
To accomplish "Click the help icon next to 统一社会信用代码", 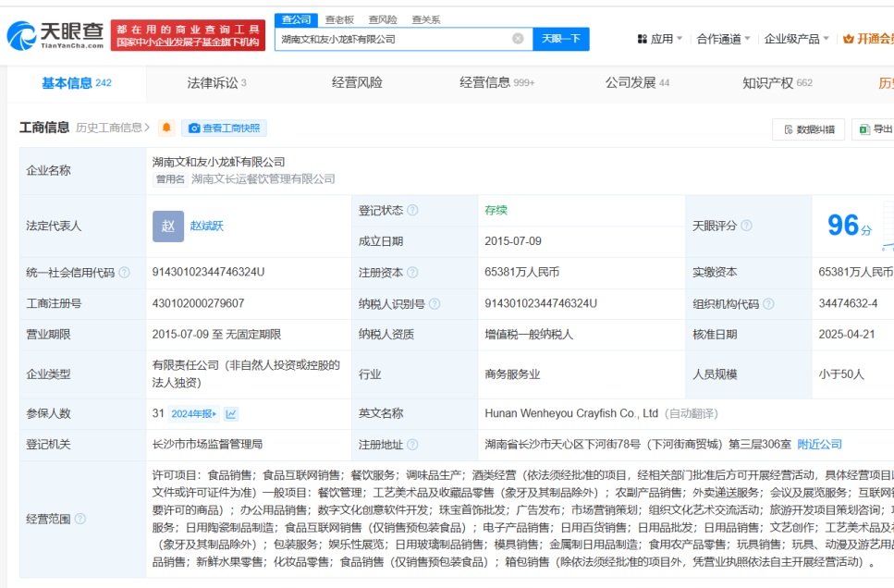I will [x=124, y=273].
